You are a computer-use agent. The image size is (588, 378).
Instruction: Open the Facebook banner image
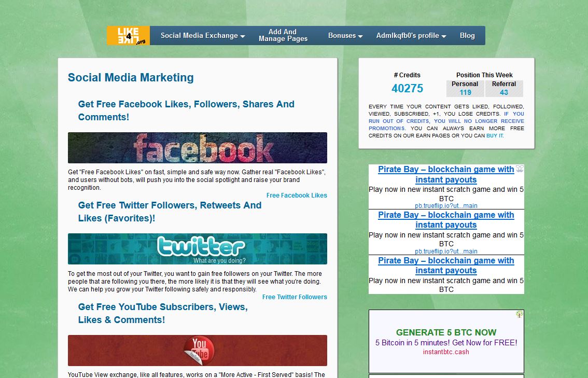click(197, 148)
